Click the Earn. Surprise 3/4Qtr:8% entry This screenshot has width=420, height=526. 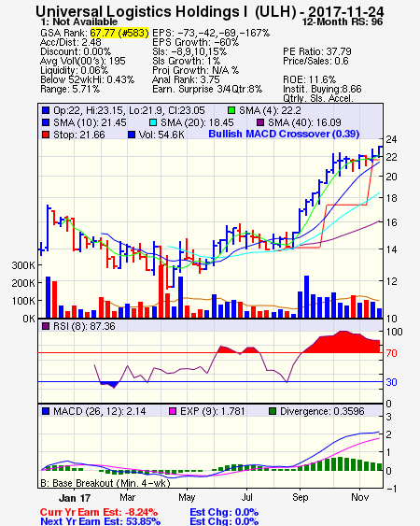coord(207,90)
